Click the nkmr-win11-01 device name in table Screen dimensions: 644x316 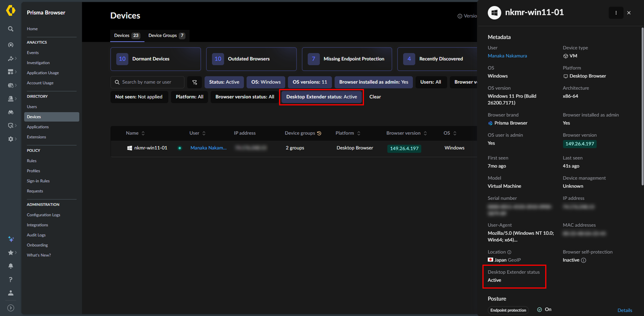151,148
